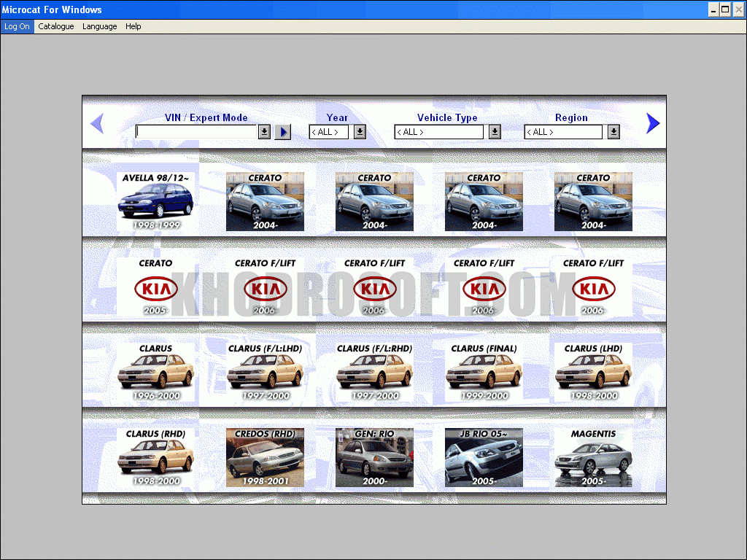The image size is (747, 560).
Task: Select the KIA logo for CERATO F/LIFT 2006-
Action: pyautogui.click(x=265, y=288)
